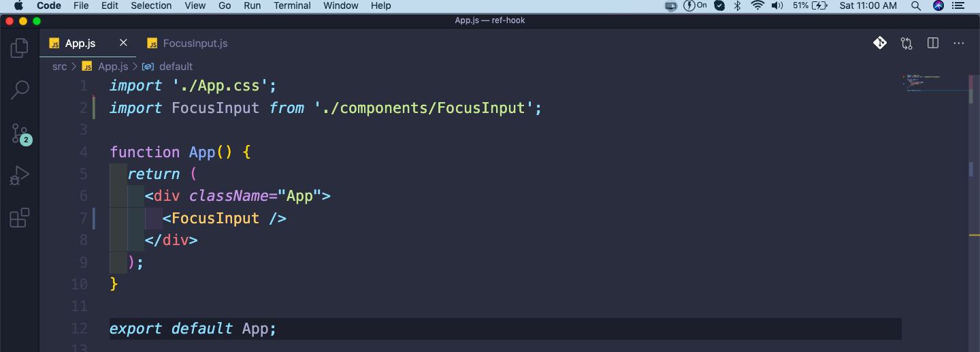Open the Apple menu
Screen dimensions: 980x352
pos(18,5)
